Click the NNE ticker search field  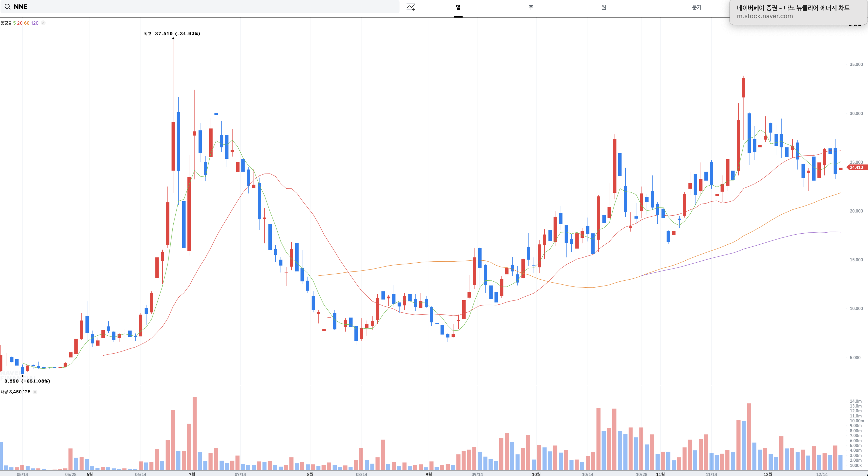202,7
